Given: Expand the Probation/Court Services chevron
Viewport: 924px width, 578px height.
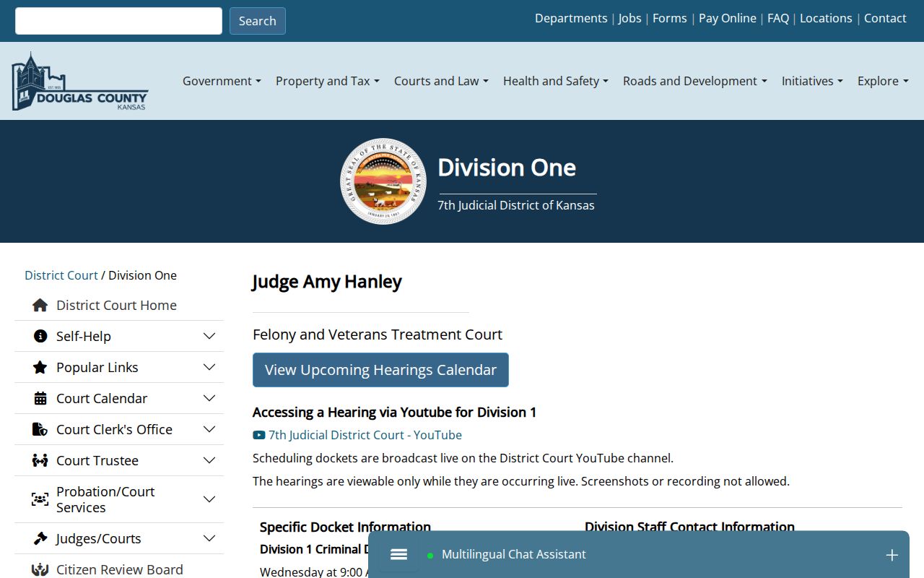Looking at the screenshot, I should [x=209, y=499].
